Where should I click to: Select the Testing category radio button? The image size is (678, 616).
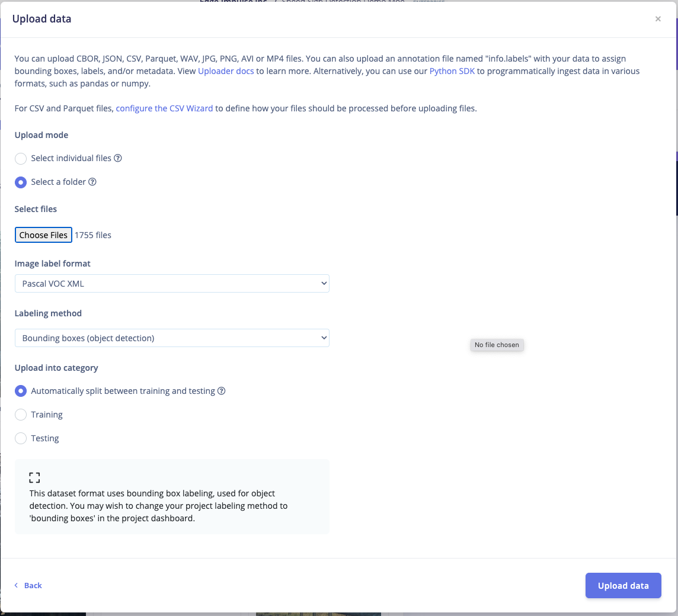(x=21, y=438)
